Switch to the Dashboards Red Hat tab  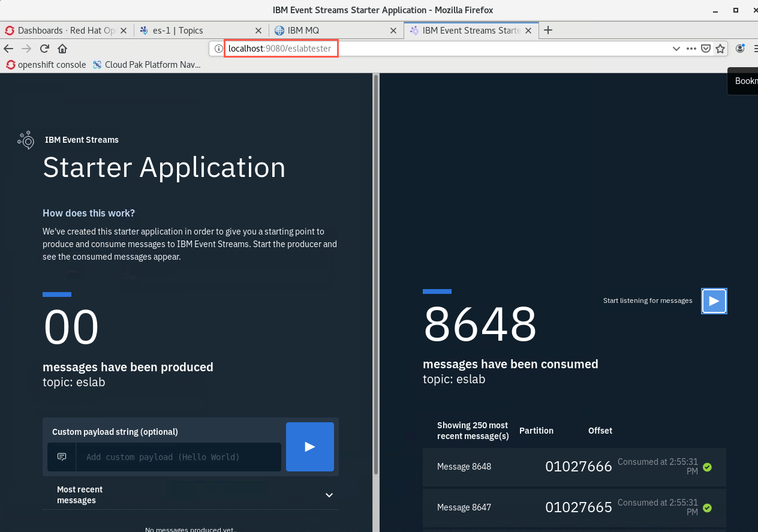(67, 30)
